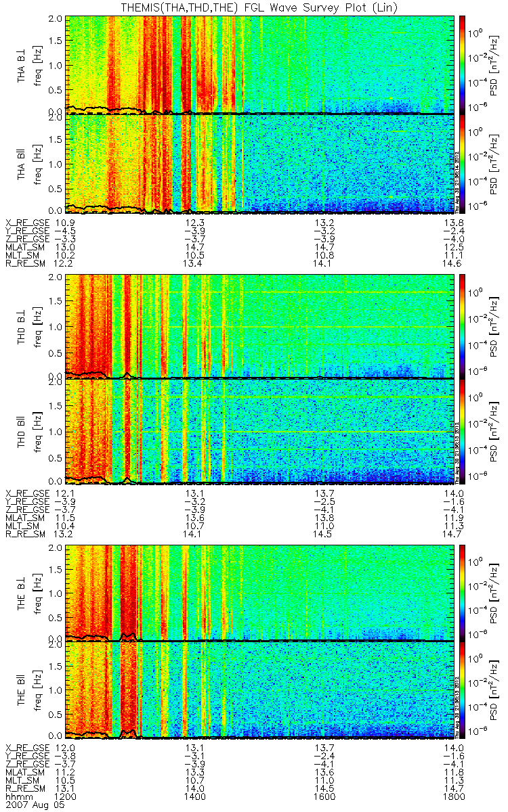Screen dimensions: 508x812
Task: Click the THD B⊥ perpendicular spectrogram panel
Action: coord(259,326)
